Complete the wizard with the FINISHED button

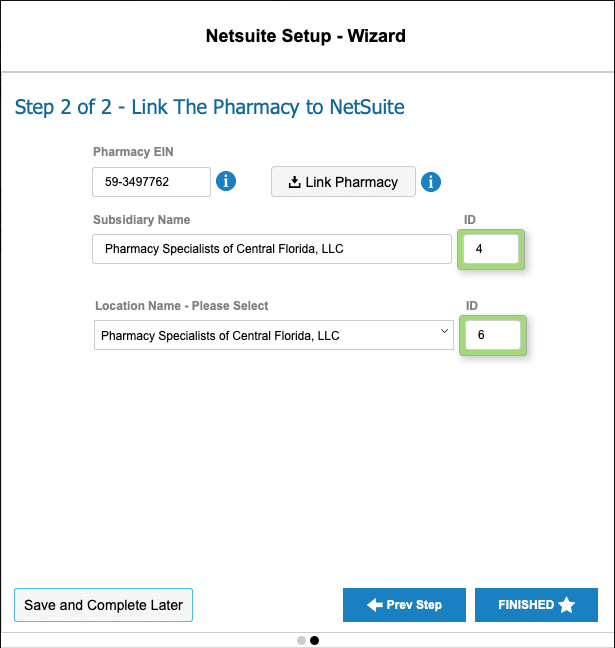536,605
